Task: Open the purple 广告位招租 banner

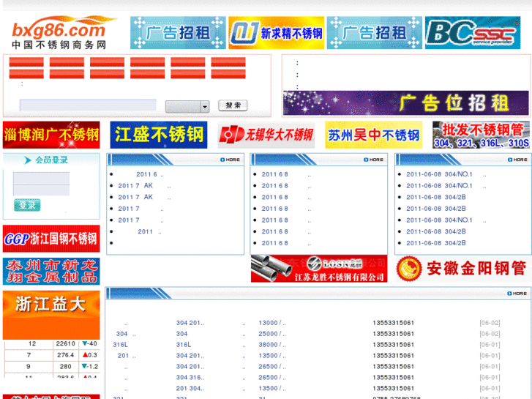Action: (406, 103)
